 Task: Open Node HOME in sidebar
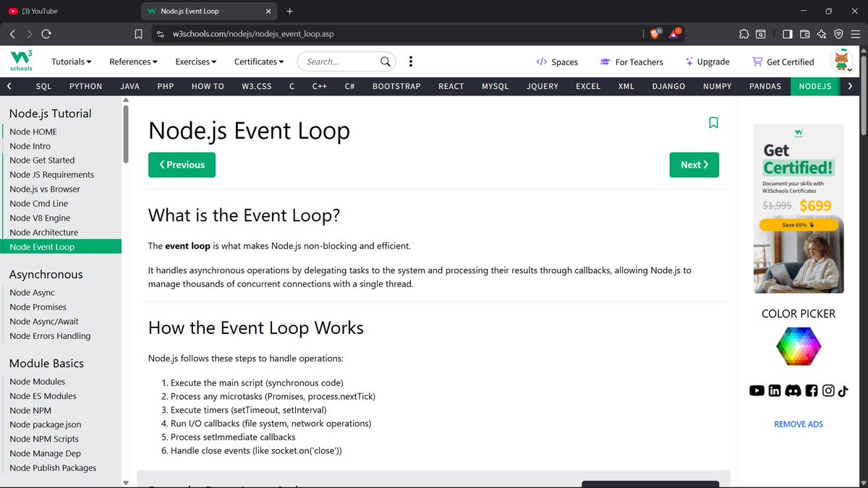(x=33, y=132)
